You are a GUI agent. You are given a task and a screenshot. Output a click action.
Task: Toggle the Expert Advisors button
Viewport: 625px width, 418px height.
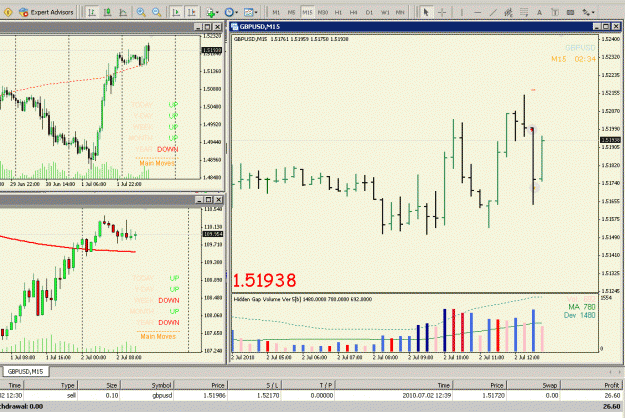tap(47, 12)
